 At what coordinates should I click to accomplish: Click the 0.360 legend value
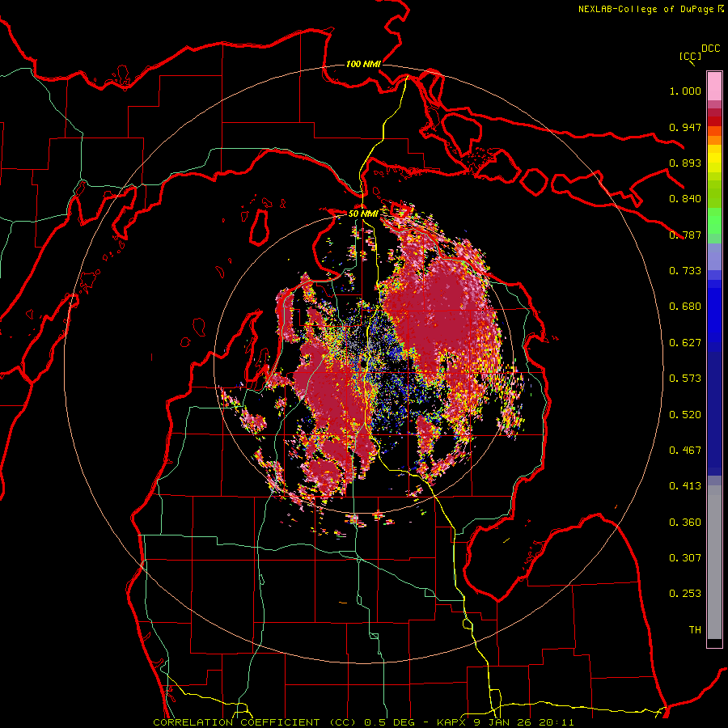pyautogui.click(x=685, y=523)
